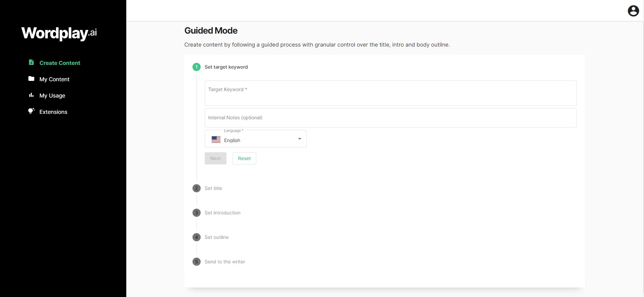
Task: Select the Create Content document icon
Action: [x=31, y=63]
